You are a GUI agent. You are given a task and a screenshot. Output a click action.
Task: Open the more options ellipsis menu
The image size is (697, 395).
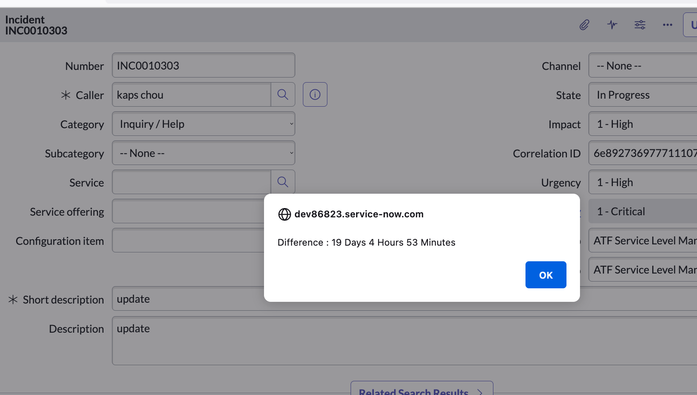point(667,25)
